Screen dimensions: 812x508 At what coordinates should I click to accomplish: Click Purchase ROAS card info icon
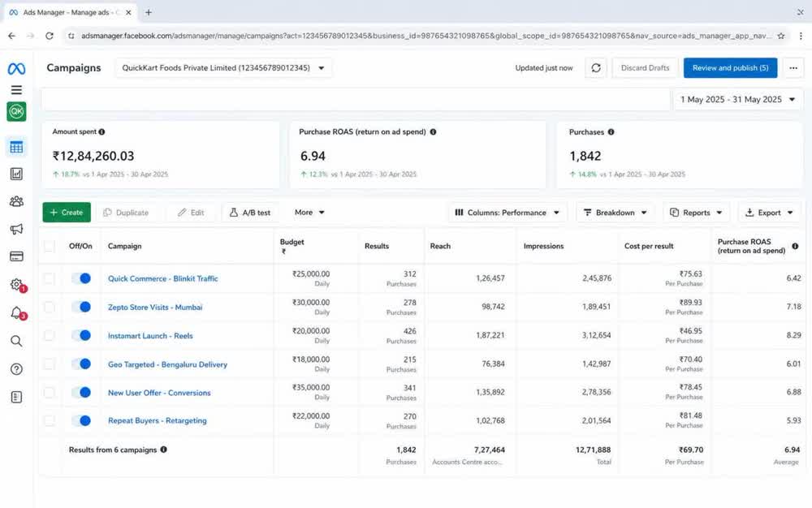[x=433, y=132]
